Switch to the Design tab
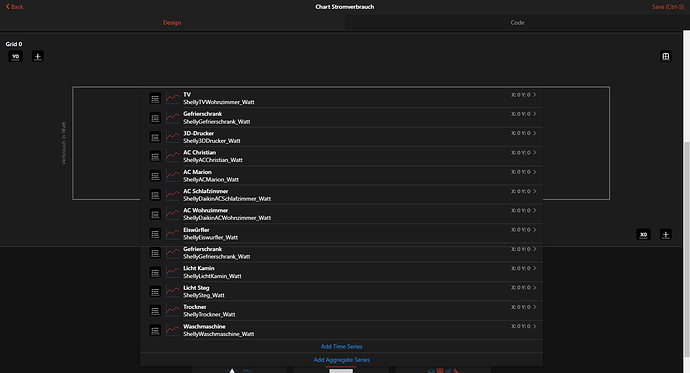This screenshot has height=373, width=690. tap(172, 22)
